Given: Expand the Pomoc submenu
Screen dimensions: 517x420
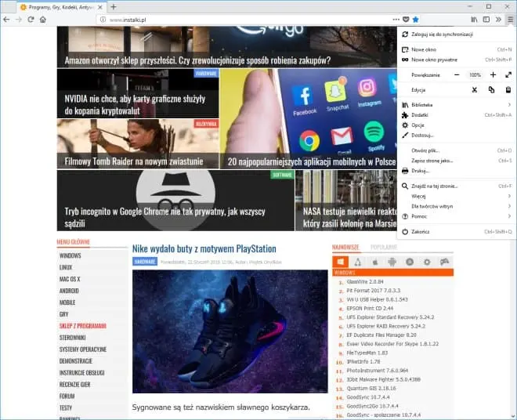Looking at the screenshot, I should 457,216.
